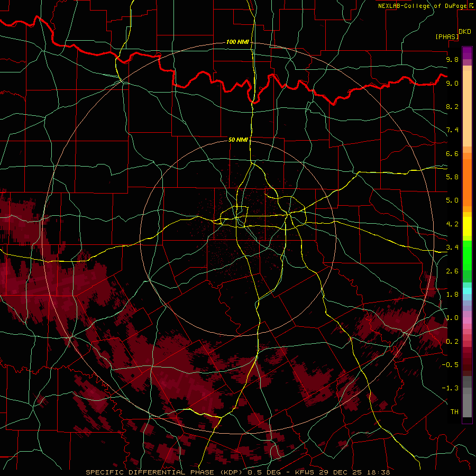Click the 1.0 color scale value

[452, 318]
